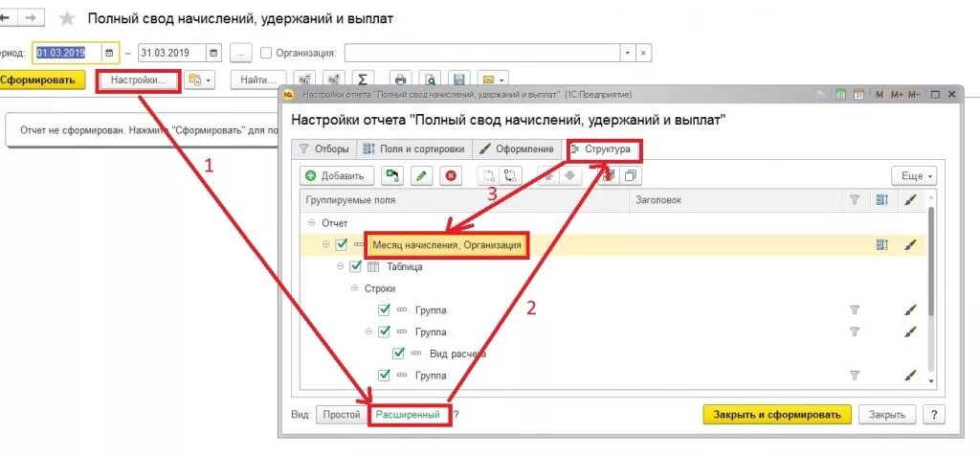Image resolution: width=980 pixels, height=457 pixels.
Task: Collapse the Месяц начисления, Организация node
Action: (325, 244)
